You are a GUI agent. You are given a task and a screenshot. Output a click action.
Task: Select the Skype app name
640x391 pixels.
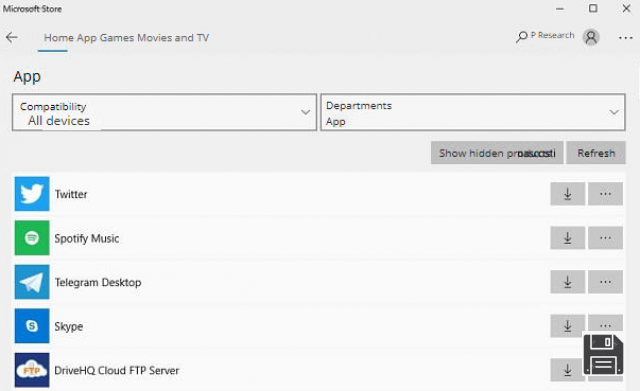click(x=69, y=327)
